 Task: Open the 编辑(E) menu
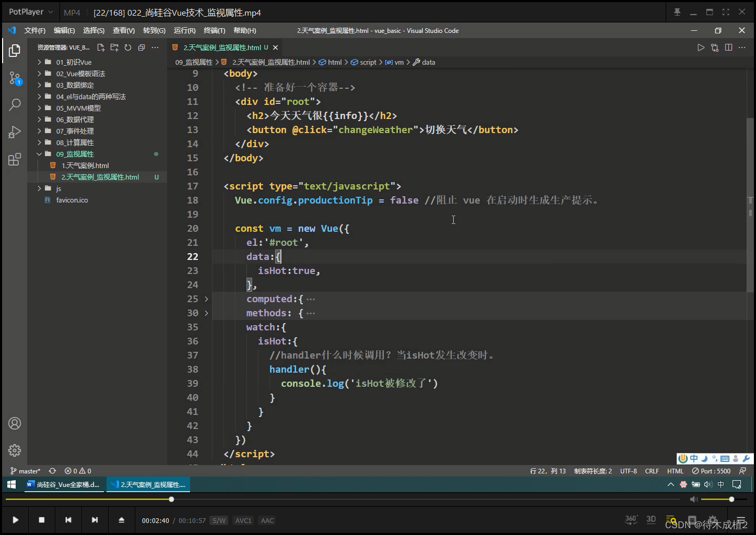[x=64, y=31]
